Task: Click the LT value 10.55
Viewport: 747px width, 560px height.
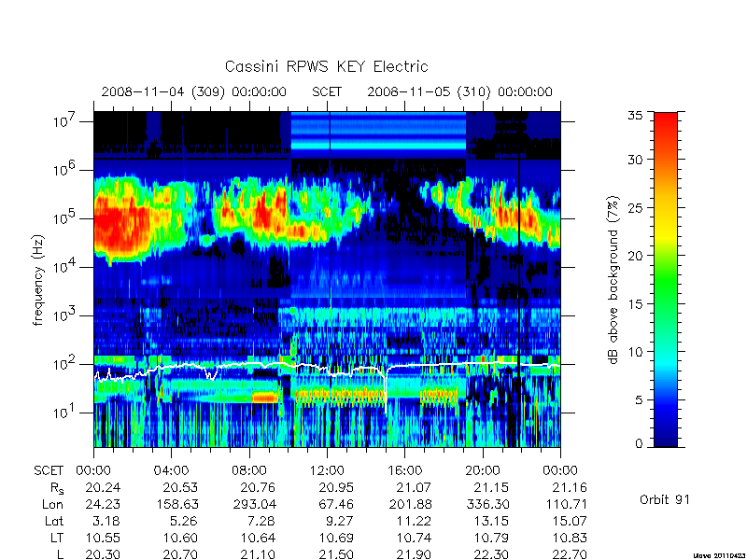Action: (103, 538)
